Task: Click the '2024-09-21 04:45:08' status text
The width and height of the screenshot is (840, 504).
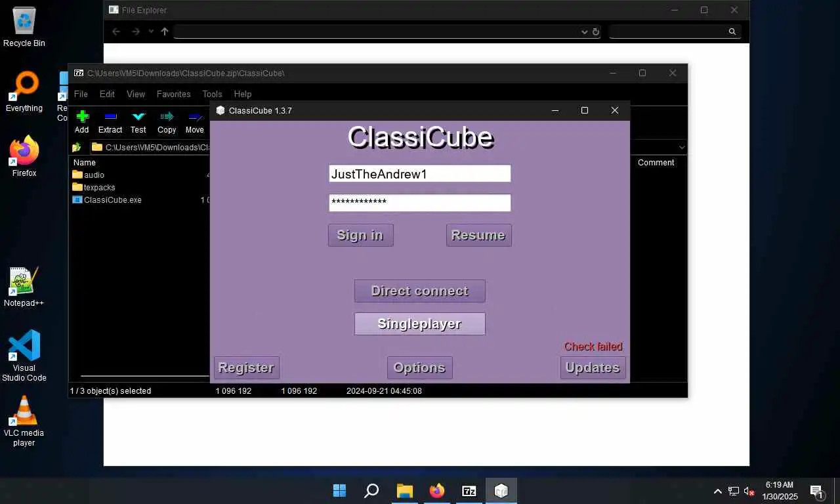Action: tap(384, 390)
